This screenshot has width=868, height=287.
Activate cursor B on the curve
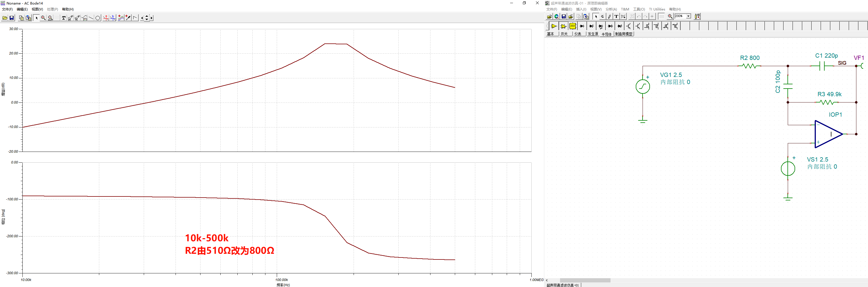tap(113, 18)
